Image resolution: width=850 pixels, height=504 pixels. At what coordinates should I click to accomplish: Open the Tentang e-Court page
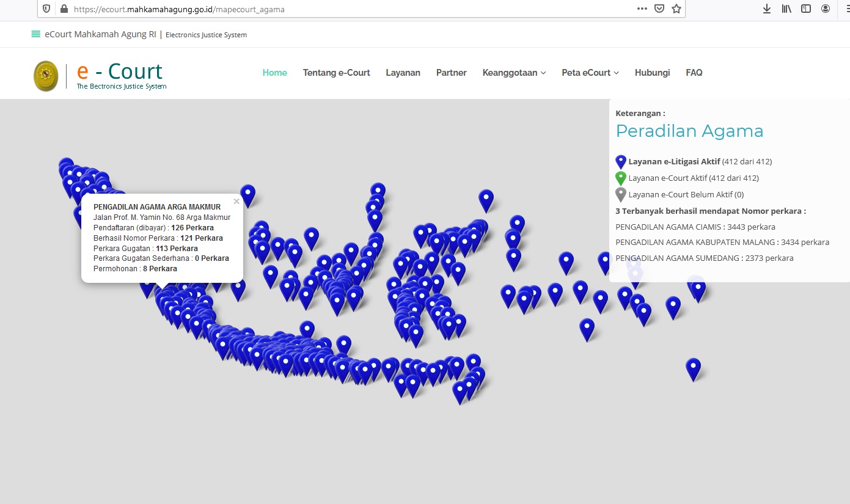click(x=337, y=73)
